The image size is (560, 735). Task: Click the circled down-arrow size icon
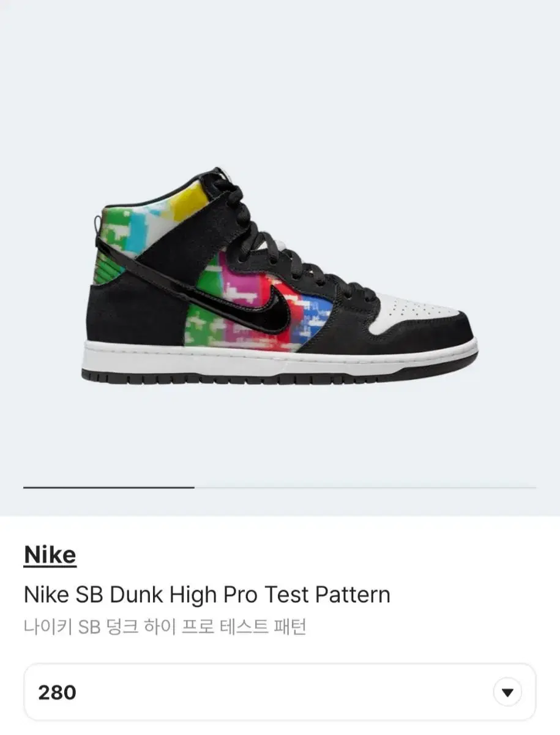[507, 693]
